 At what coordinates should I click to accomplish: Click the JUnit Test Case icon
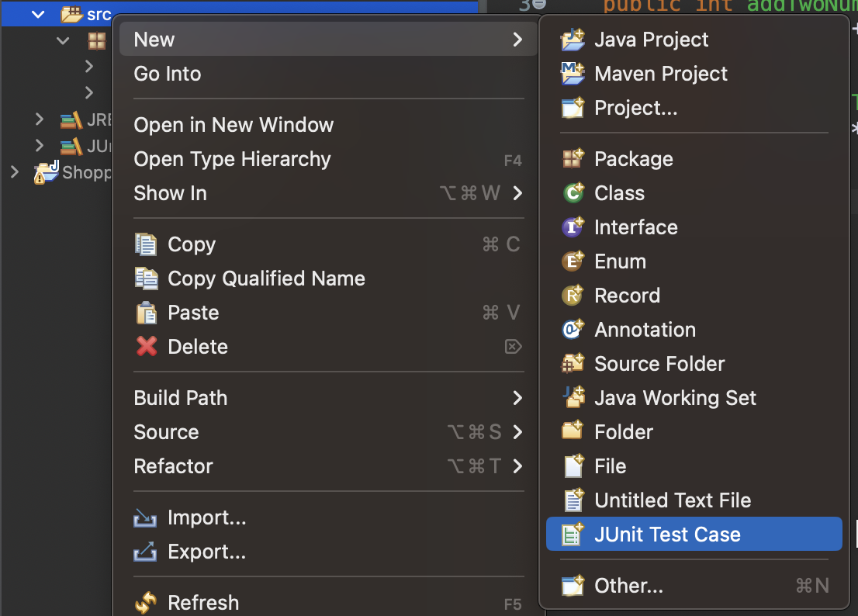[573, 534]
